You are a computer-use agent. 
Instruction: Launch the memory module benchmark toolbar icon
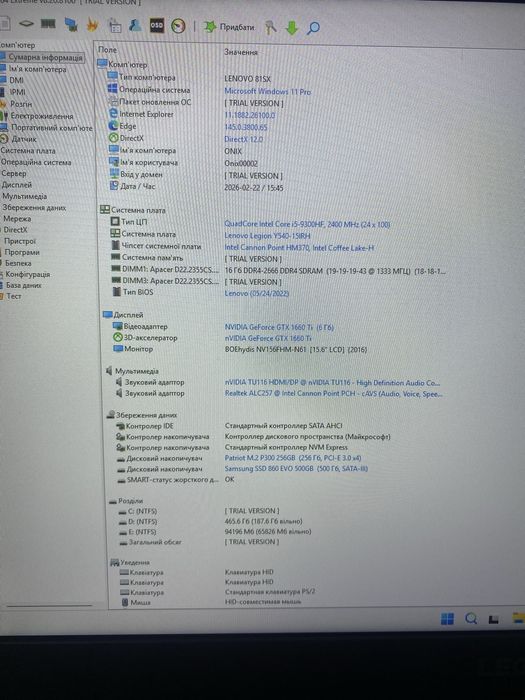point(48,24)
